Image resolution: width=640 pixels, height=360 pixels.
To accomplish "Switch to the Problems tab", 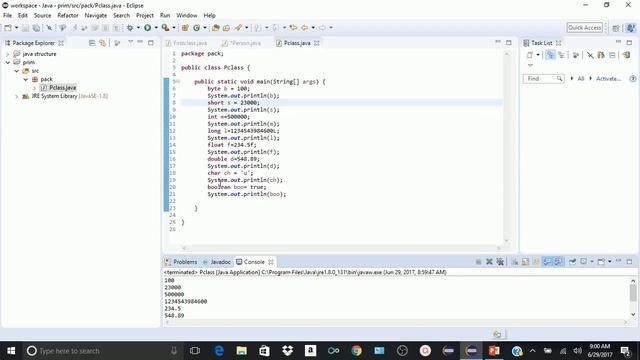I will (181, 262).
